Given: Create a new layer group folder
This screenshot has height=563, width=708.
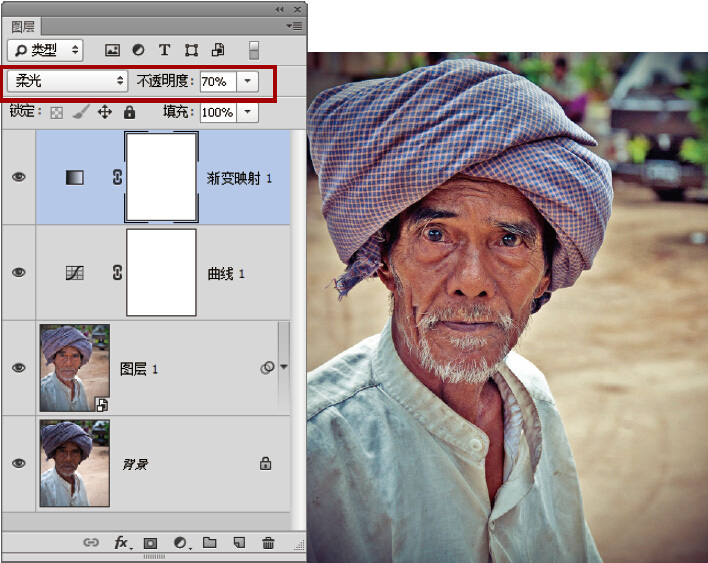Looking at the screenshot, I should tap(209, 543).
